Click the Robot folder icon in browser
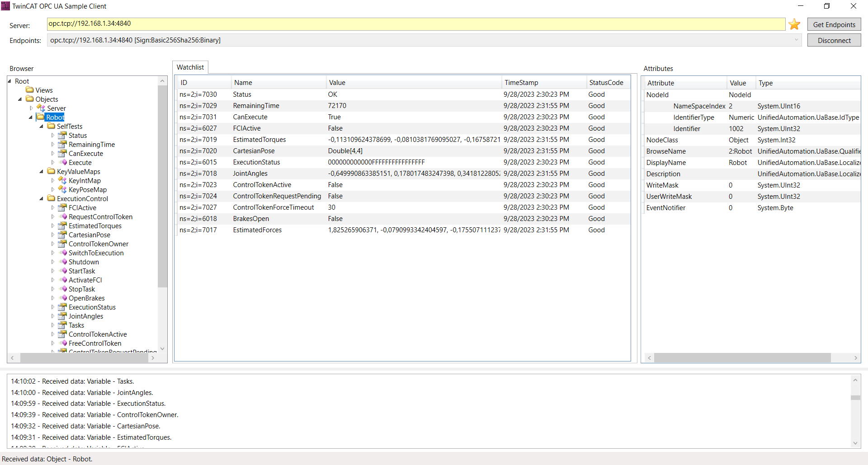The height and width of the screenshot is (465, 868). (x=41, y=117)
